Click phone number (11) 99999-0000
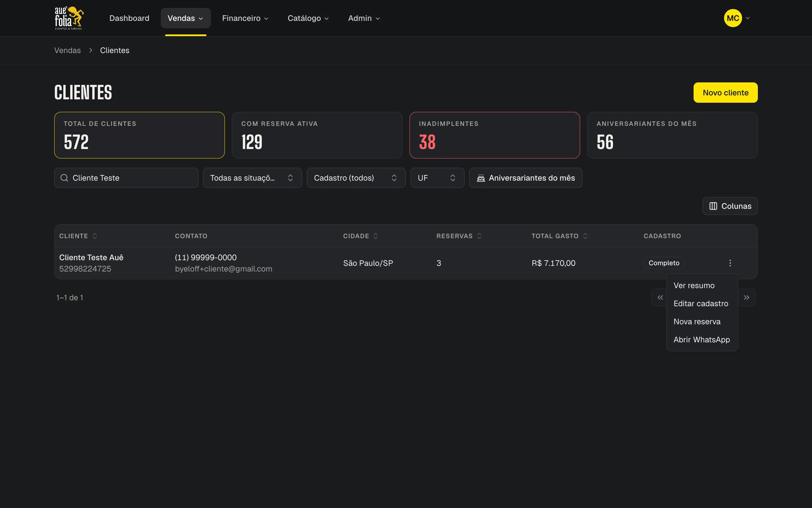812x508 pixels. [206, 257]
